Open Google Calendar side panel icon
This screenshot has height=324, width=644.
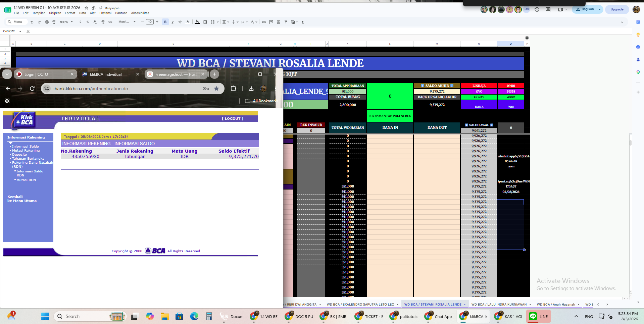click(x=638, y=22)
